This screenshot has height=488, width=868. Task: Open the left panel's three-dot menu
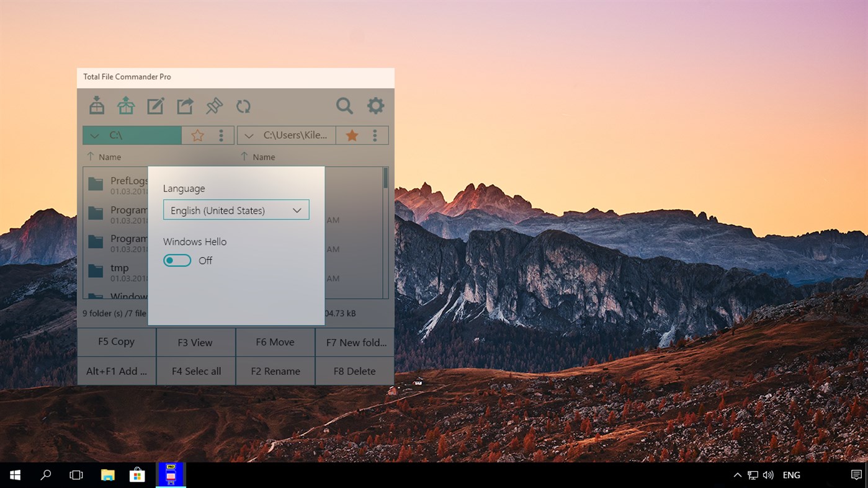(221, 135)
